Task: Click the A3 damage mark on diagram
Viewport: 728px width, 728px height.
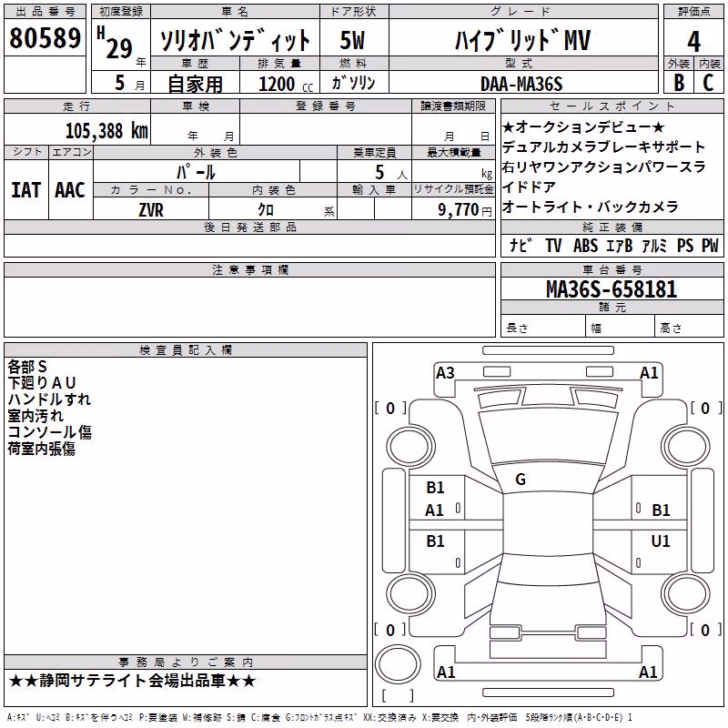Action: pos(445,373)
